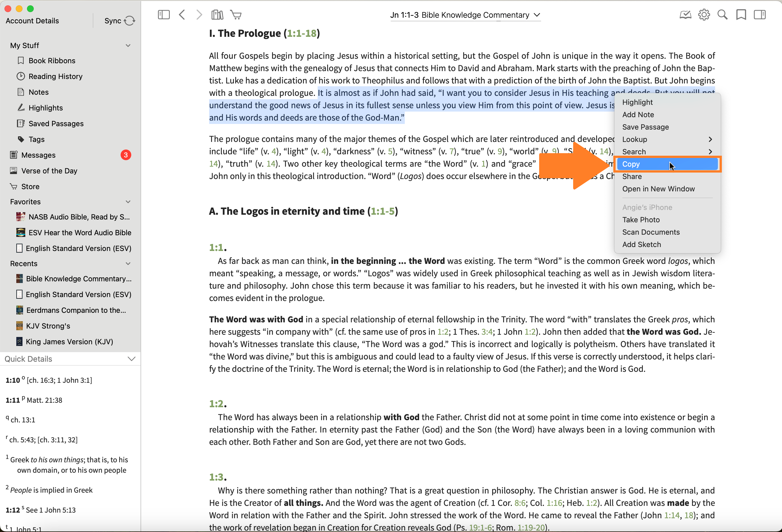This screenshot has width=782, height=532.
Task: Follow the 1:1-5 heading reference link
Action: [383, 211]
